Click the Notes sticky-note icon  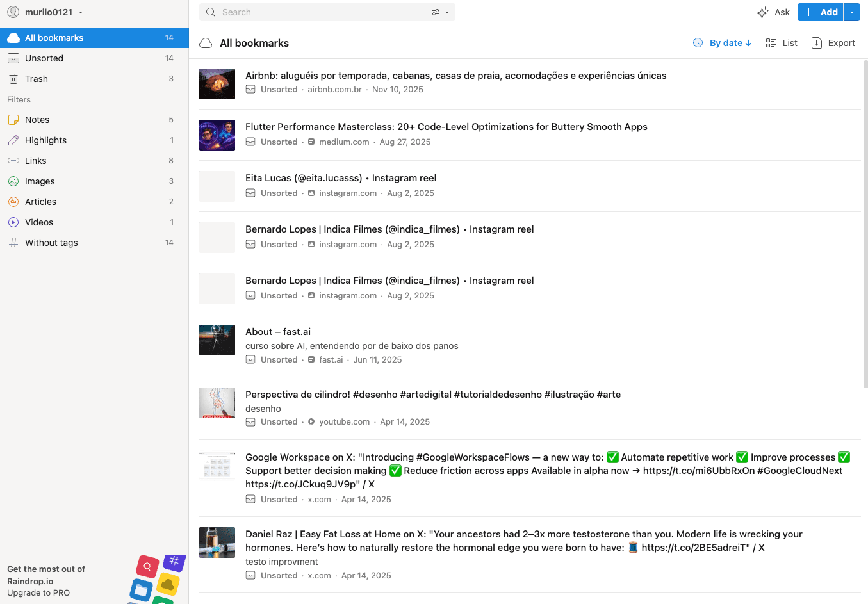(13, 120)
